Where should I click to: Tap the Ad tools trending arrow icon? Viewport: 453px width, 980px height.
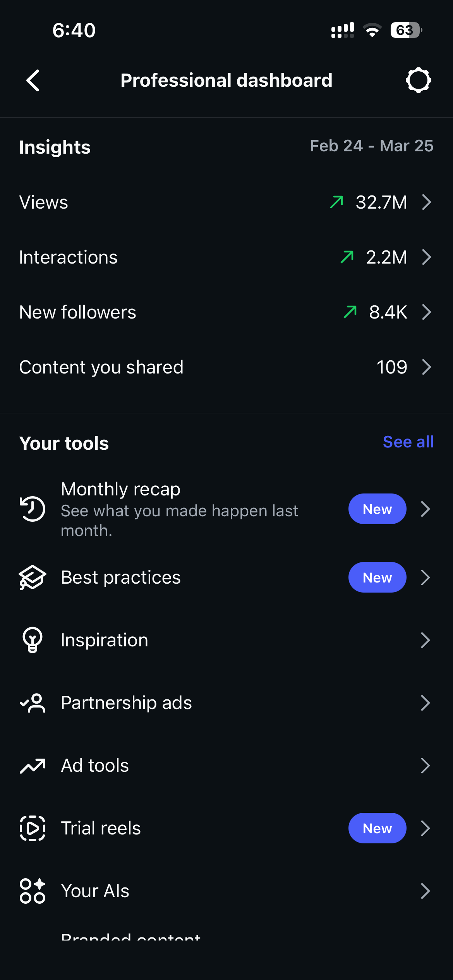tap(33, 766)
